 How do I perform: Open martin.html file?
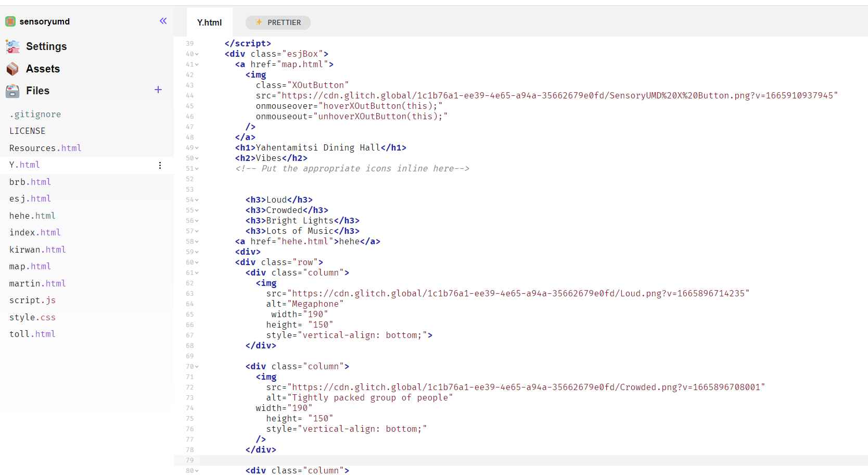click(x=37, y=283)
